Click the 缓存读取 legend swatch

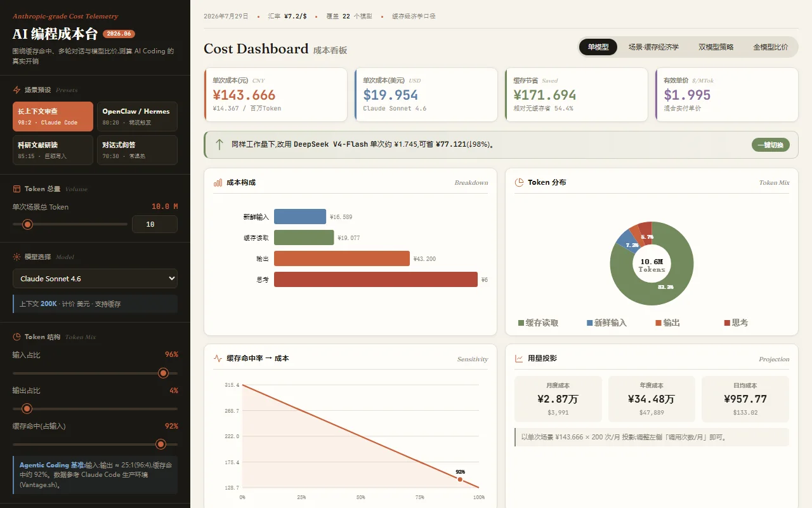point(521,323)
